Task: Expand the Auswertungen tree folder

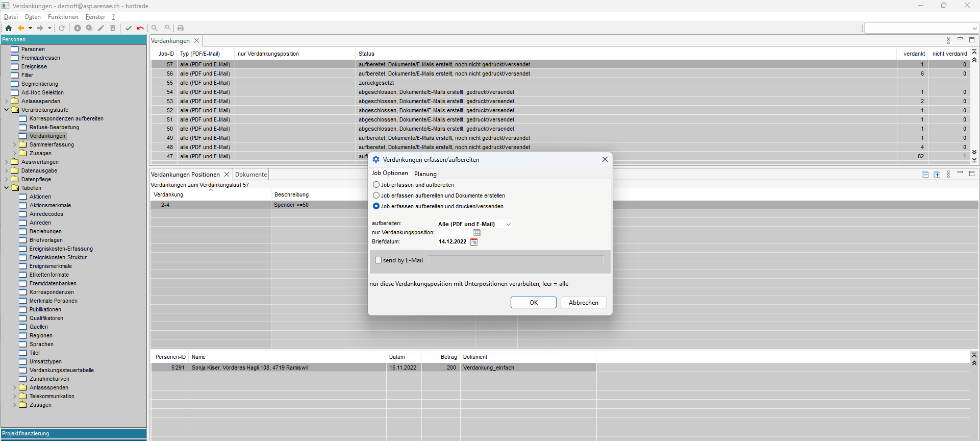Action: 7,162
